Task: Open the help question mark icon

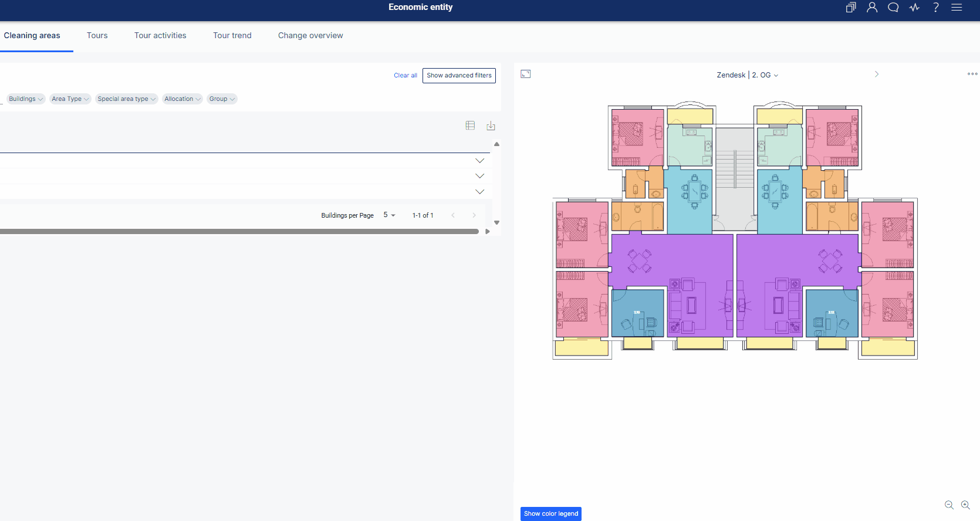Action: [936, 8]
